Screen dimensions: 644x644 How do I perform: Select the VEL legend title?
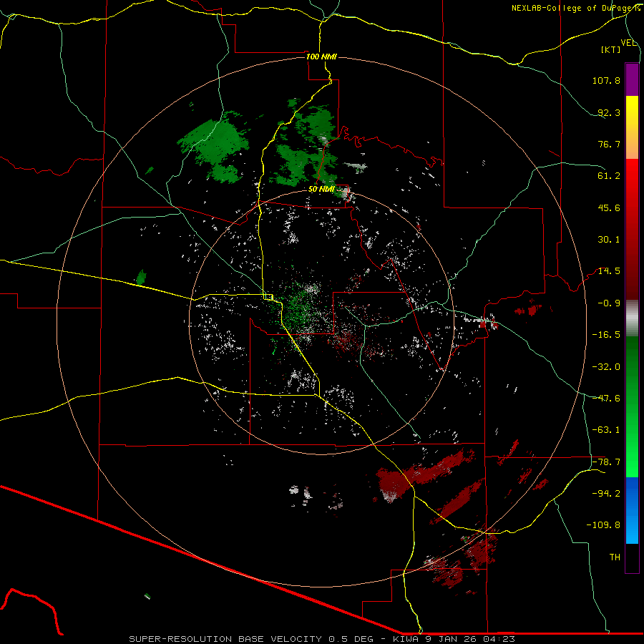click(628, 43)
